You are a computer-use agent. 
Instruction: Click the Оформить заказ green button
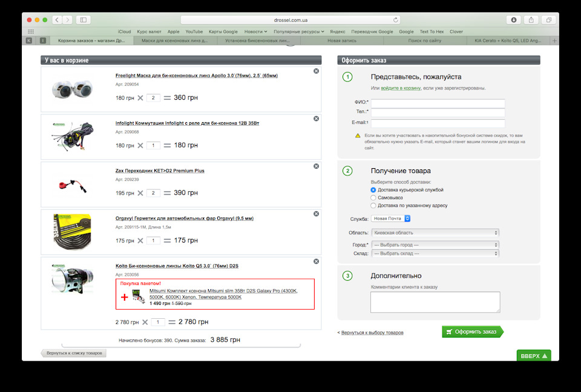(473, 332)
